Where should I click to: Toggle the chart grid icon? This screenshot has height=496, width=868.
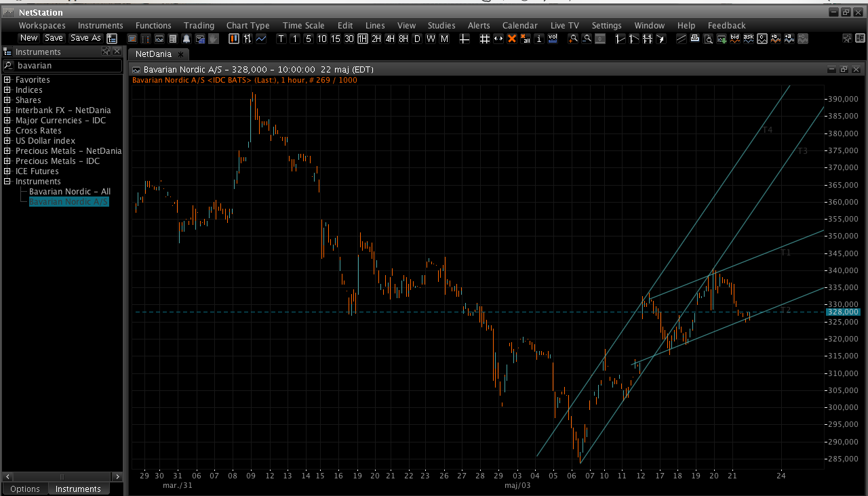[485, 39]
